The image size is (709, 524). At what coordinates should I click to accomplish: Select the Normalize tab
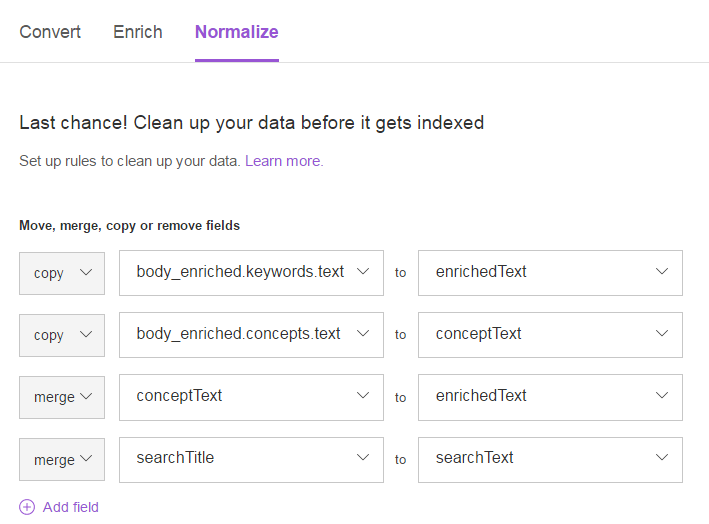236,32
